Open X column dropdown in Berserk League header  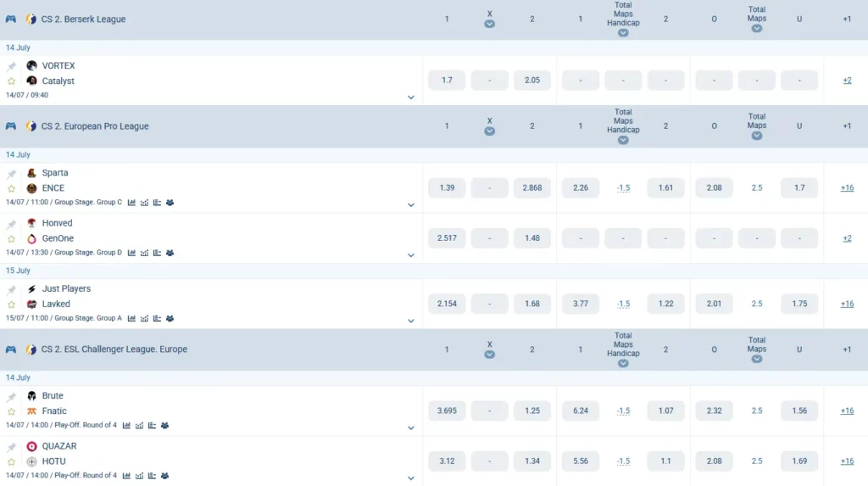489,24
